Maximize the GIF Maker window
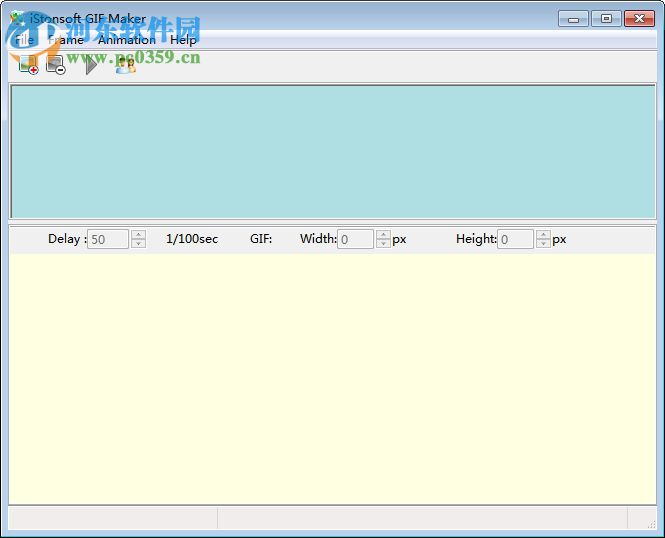This screenshot has width=665, height=538. point(606,19)
